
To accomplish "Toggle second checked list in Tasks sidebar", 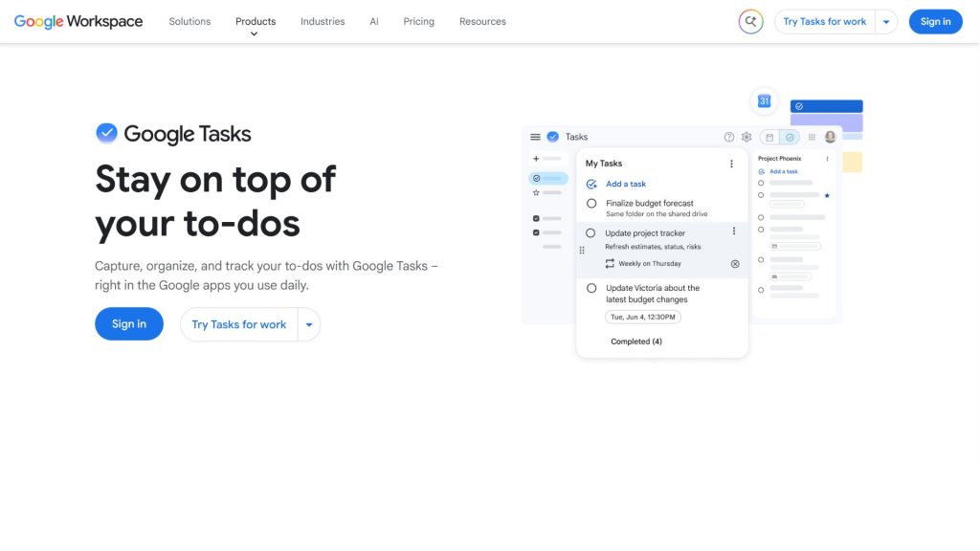I will pos(536,232).
